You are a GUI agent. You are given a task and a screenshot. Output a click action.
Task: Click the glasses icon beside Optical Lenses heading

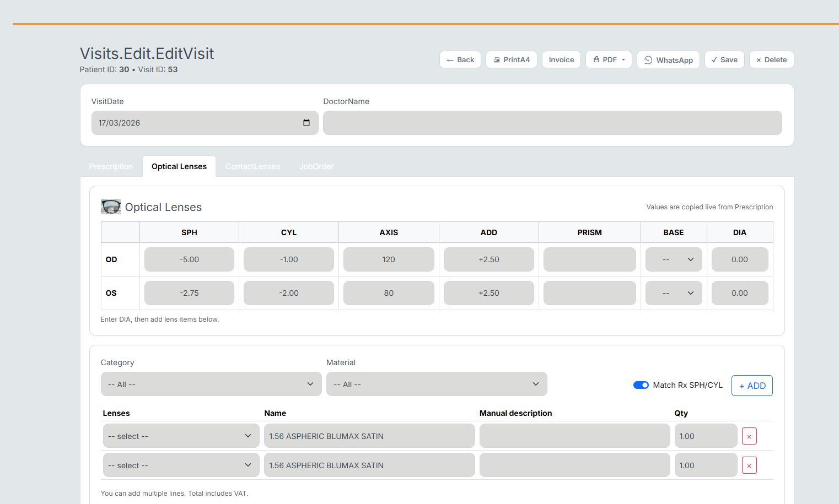click(x=111, y=207)
